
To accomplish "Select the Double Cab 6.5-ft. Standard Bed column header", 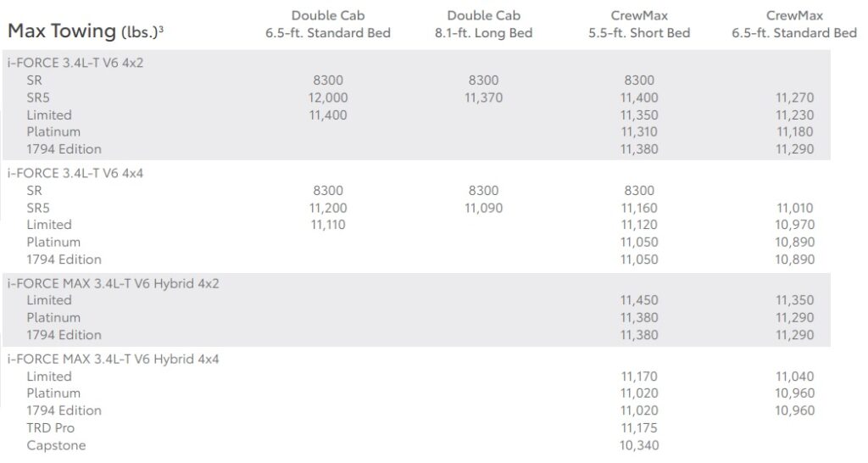I will (328, 25).
